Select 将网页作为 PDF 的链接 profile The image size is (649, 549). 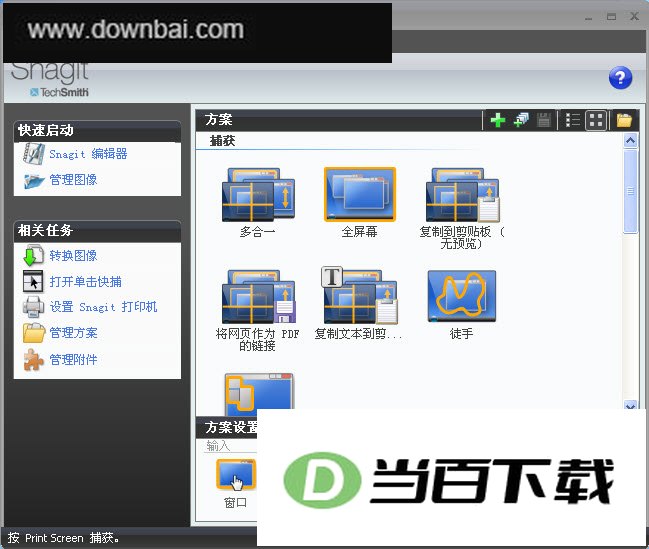point(258,311)
